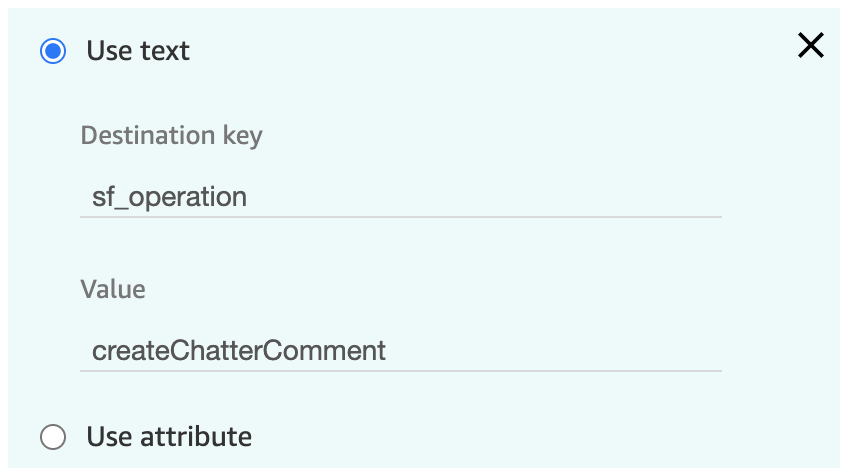848x476 pixels.
Task: Click the Destination key label
Action: pyautogui.click(x=171, y=135)
